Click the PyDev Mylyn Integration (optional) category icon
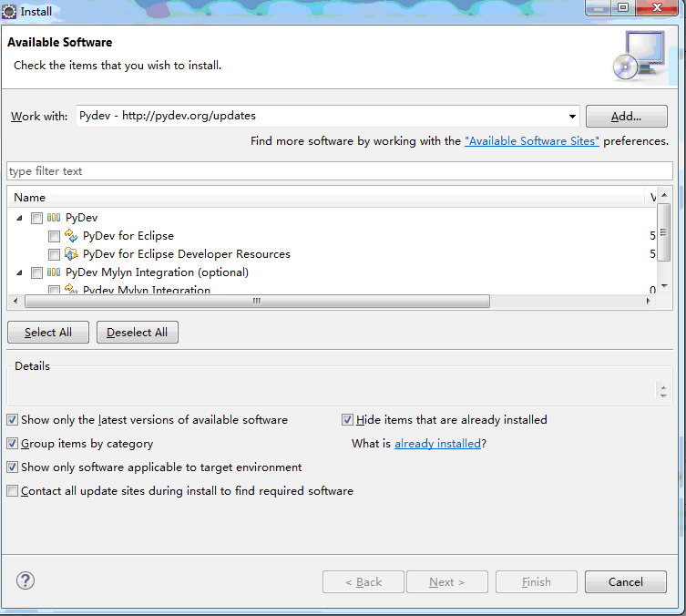Image resolution: width=686 pixels, height=616 pixels. (x=54, y=272)
